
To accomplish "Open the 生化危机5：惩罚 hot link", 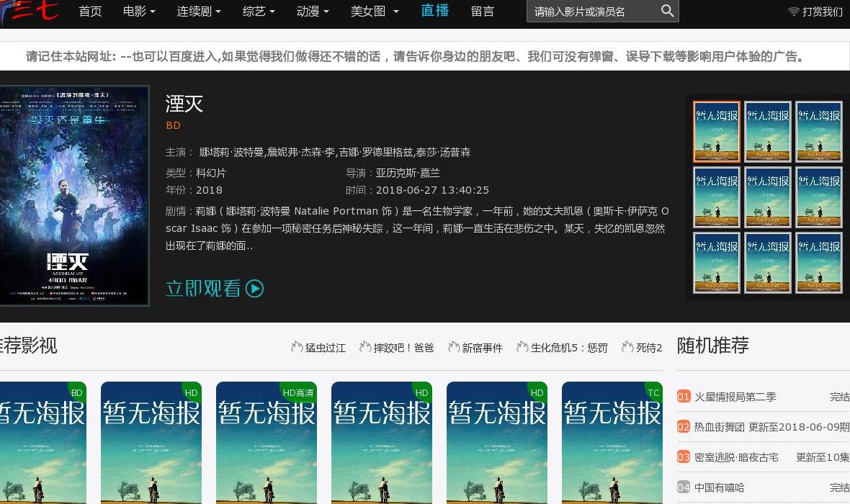I will point(569,347).
